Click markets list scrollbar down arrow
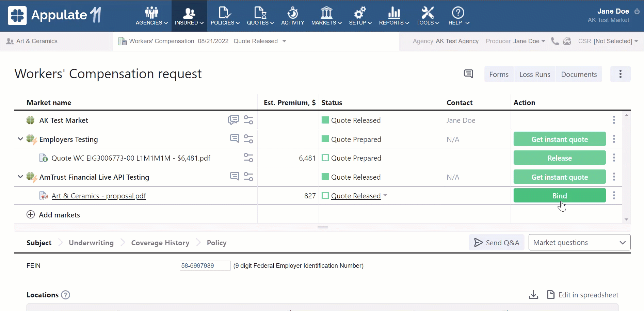 tap(626, 219)
